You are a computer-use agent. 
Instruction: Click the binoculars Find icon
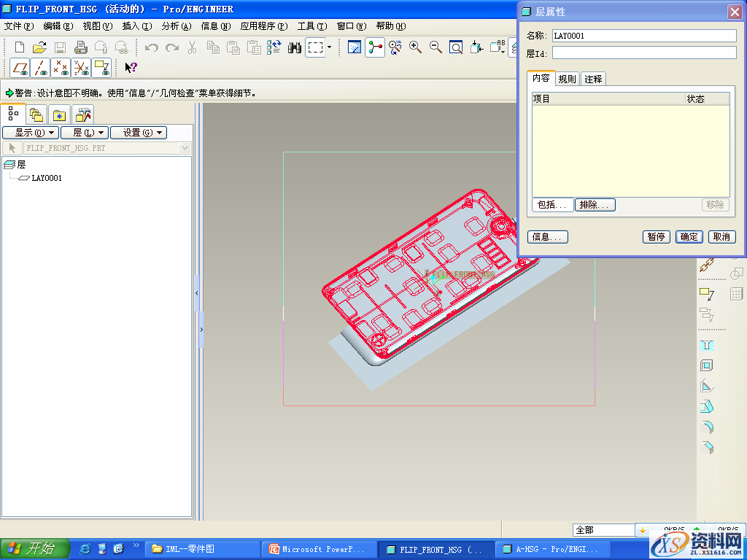(x=295, y=48)
